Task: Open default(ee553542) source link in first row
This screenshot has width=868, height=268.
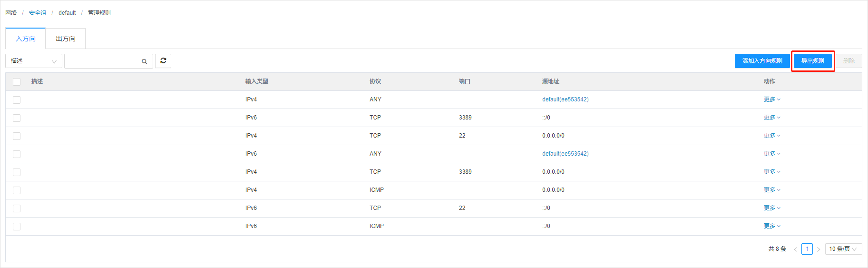Action: (565, 99)
